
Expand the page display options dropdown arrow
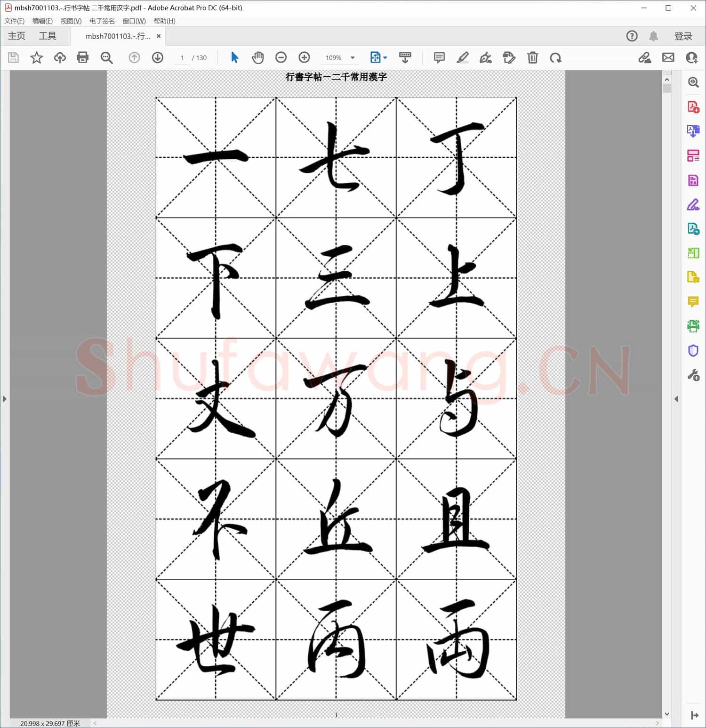pyautogui.click(x=384, y=57)
